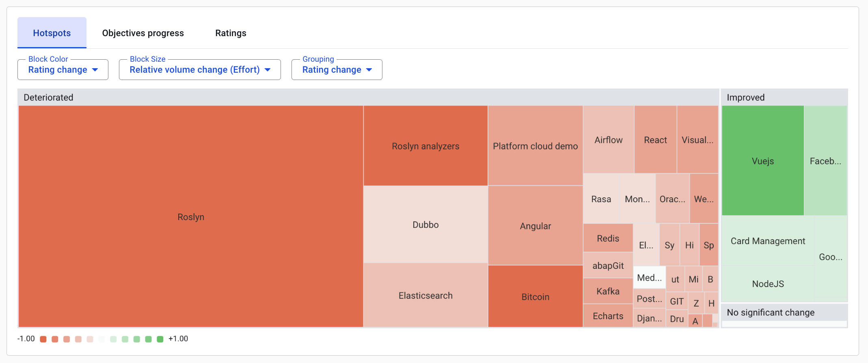The width and height of the screenshot is (868, 363).
Task: Click the NodeJS block
Action: point(768,284)
